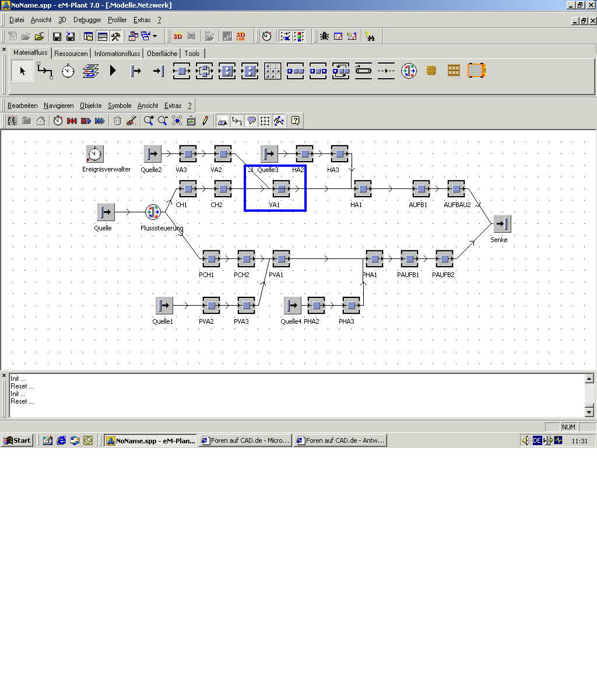This screenshot has width=597, height=700.
Task: Select the Senke object on the canvas
Action: click(x=502, y=223)
